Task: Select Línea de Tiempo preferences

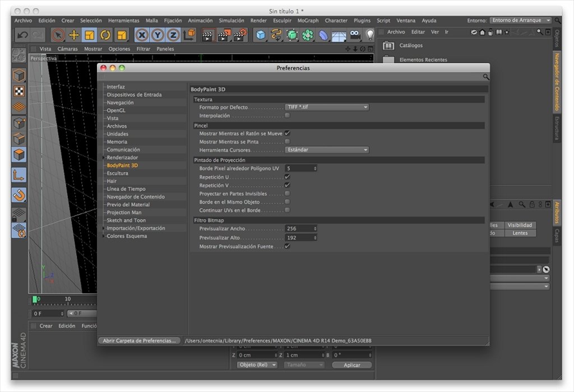Action: tap(126, 188)
